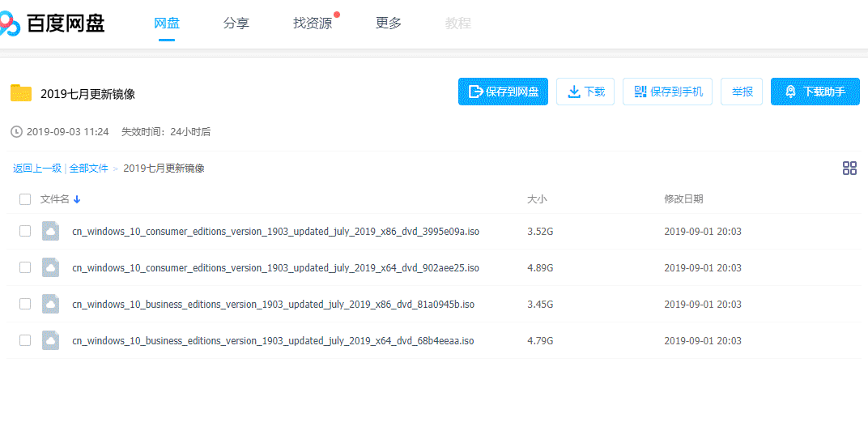Click the Baidu Netdisk logo
This screenshot has width=868, height=431.
(x=52, y=23)
